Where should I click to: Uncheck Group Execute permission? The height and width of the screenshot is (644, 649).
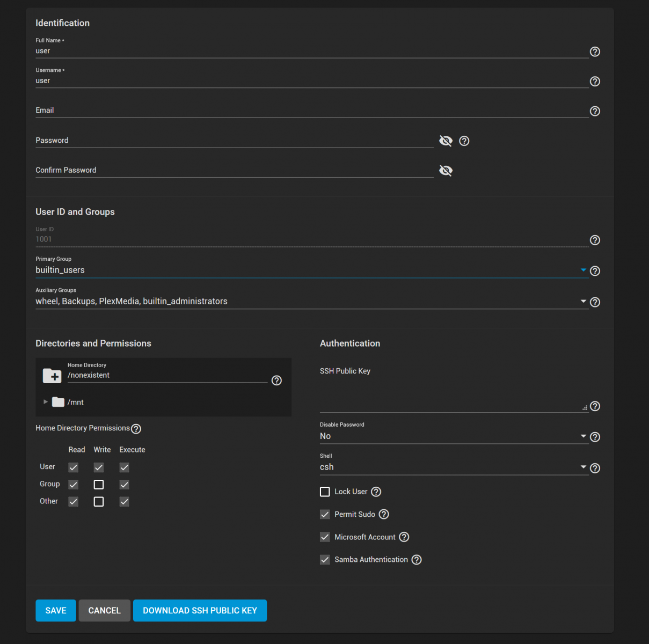click(x=124, y=485)
